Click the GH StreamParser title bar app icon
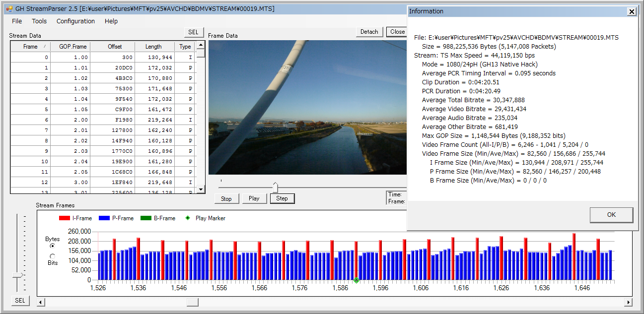 [x=9, y=9]
